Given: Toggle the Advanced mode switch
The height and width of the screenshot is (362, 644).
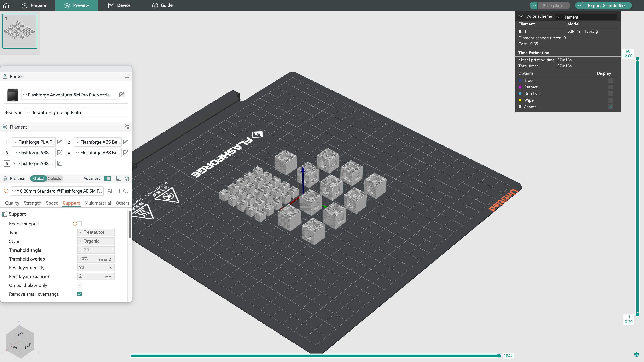Looking at the screenshot, I should (108, 178).
